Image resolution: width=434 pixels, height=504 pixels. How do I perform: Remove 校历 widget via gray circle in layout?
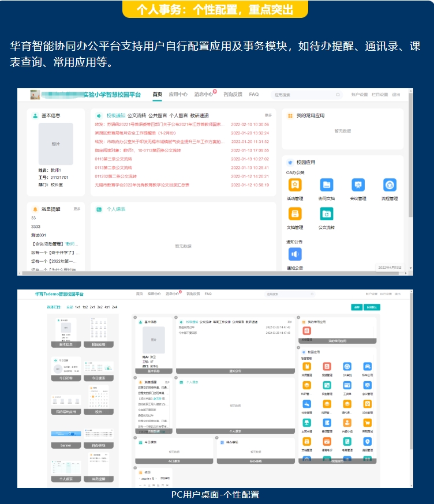tap(135, 468)
